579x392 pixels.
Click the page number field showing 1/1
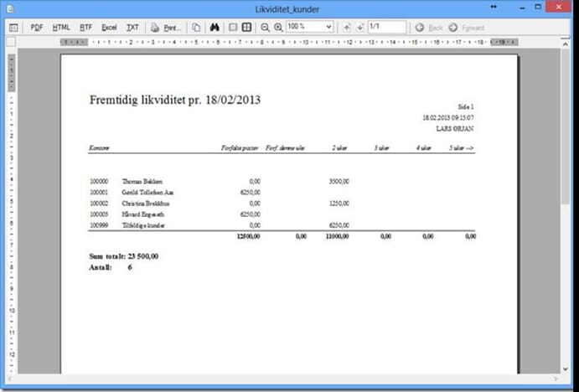[x=386, y=27]
